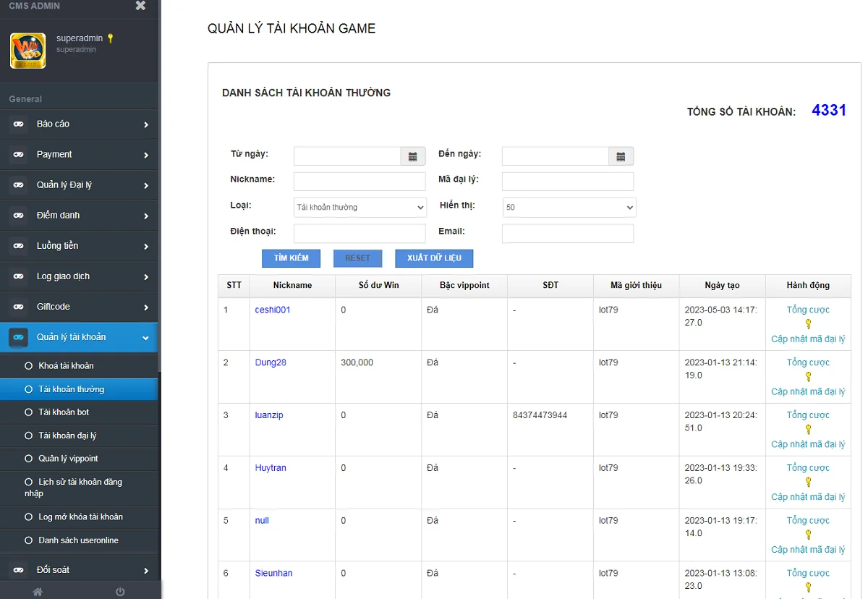Click the home icon at sidebar bottom
The image size is (868, 599).
point(38,591)
